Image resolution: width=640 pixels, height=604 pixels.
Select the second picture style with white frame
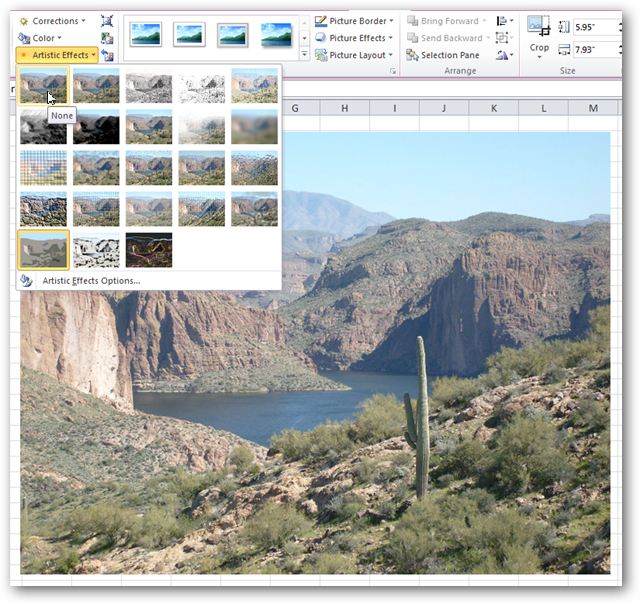point(189,34)
